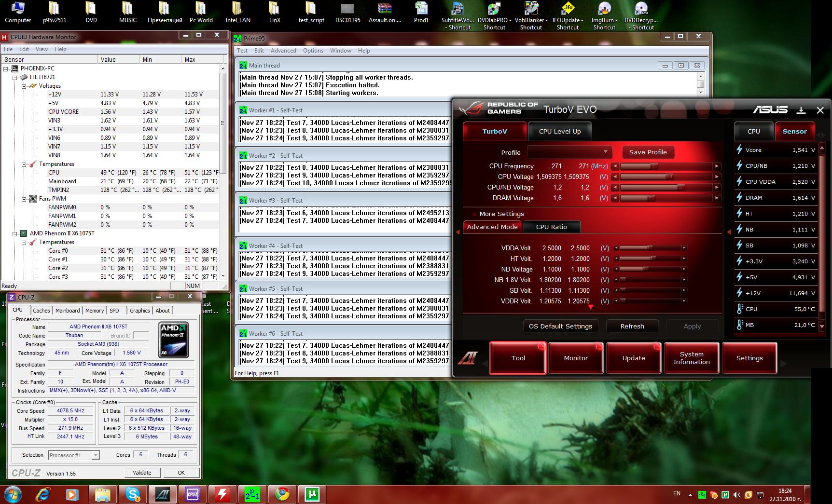Open the p95v2511 folder icon
Screen dimensions: 832x504
(x=55, y=13)
